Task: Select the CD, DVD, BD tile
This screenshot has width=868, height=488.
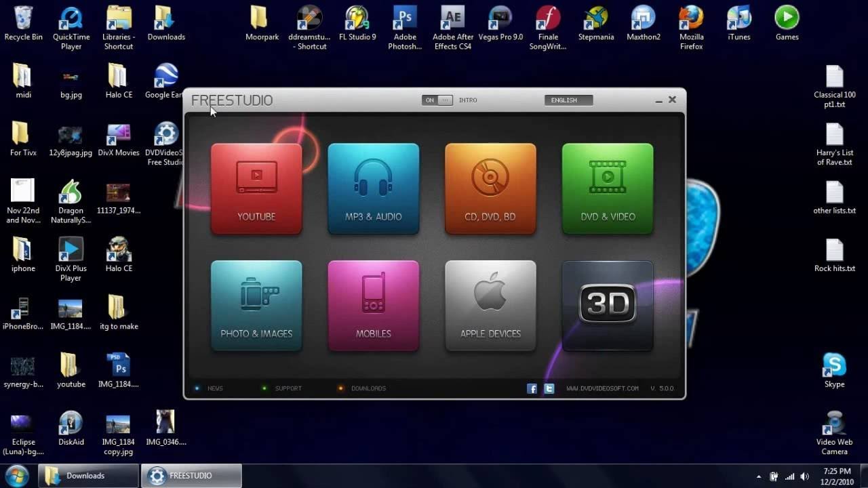Action: (490, 188)
